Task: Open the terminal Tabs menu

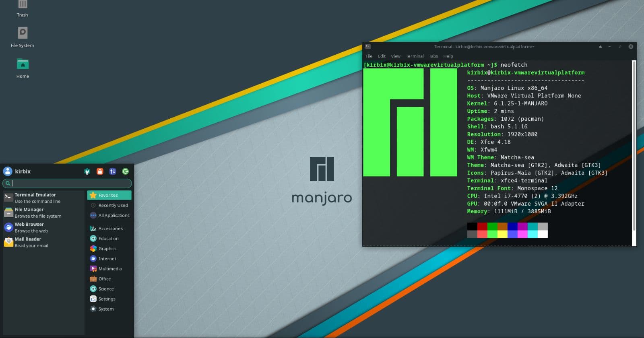Action: pos(433,56)
